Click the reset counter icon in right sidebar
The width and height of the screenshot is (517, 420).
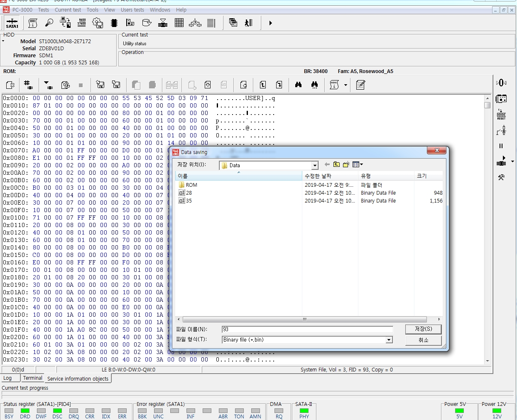501,114
